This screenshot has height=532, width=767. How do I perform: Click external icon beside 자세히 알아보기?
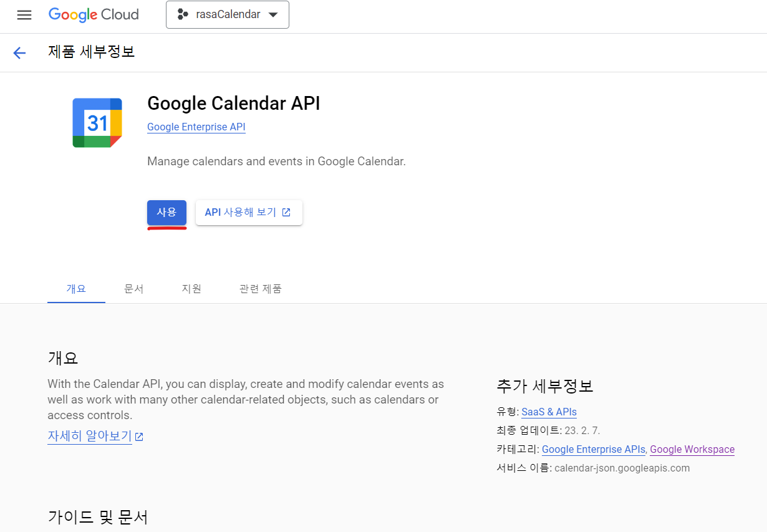(x=140, y=437)
